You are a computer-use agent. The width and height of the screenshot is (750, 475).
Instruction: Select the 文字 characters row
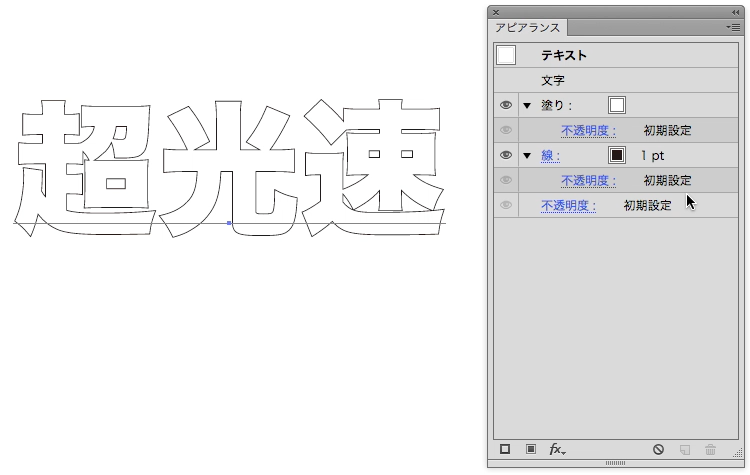tap(553, 80)
